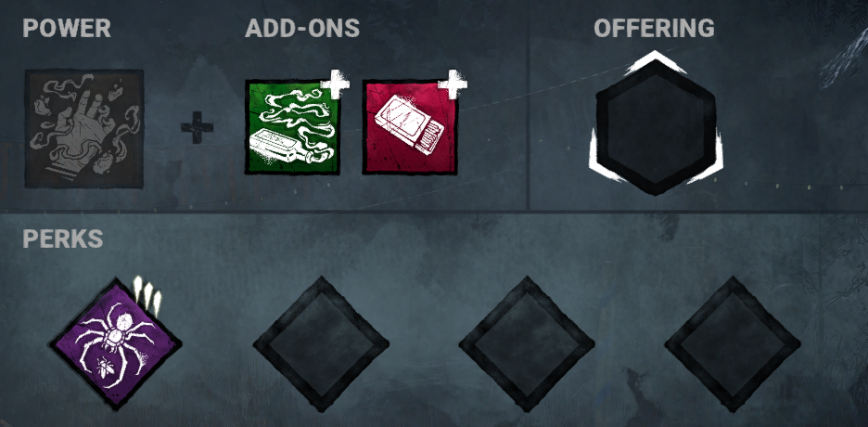Click the POWER section heading
The image size is (868, 427).
tap(67, 28)
